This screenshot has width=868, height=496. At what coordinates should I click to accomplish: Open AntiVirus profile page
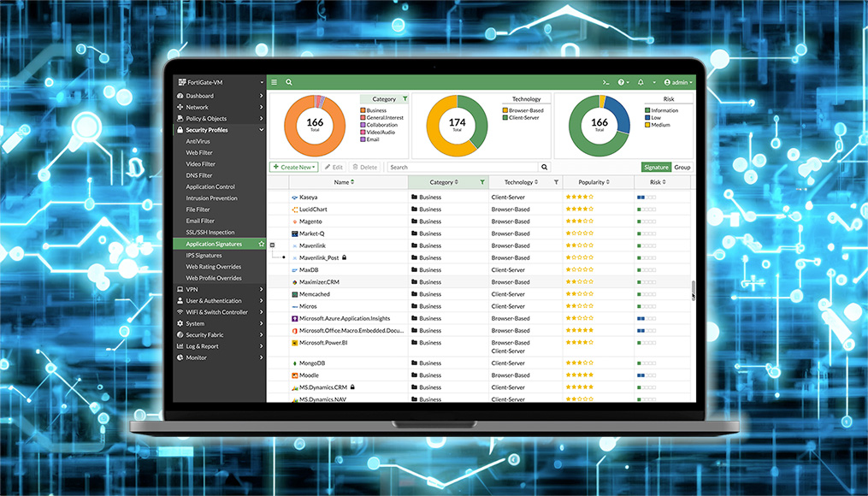click(x=198, y=141)
